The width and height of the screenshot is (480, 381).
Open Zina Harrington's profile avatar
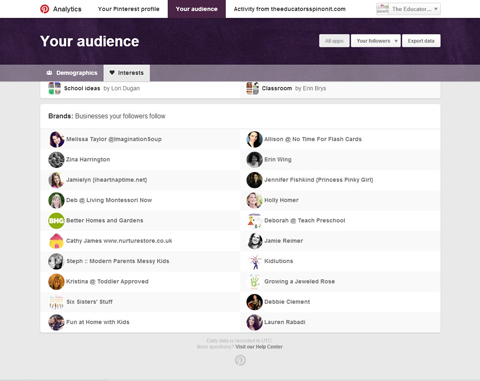coord(56,160)
